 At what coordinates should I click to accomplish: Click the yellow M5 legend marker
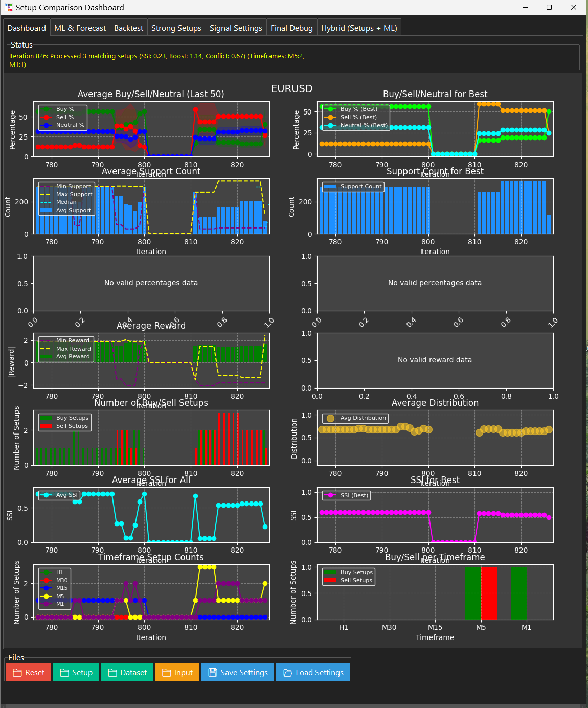(x=47, y=596)
